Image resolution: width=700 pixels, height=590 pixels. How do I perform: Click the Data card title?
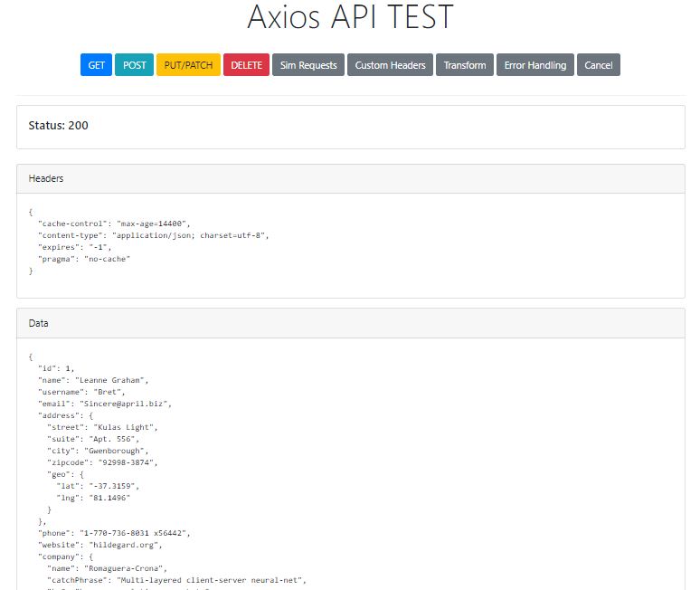38,323
